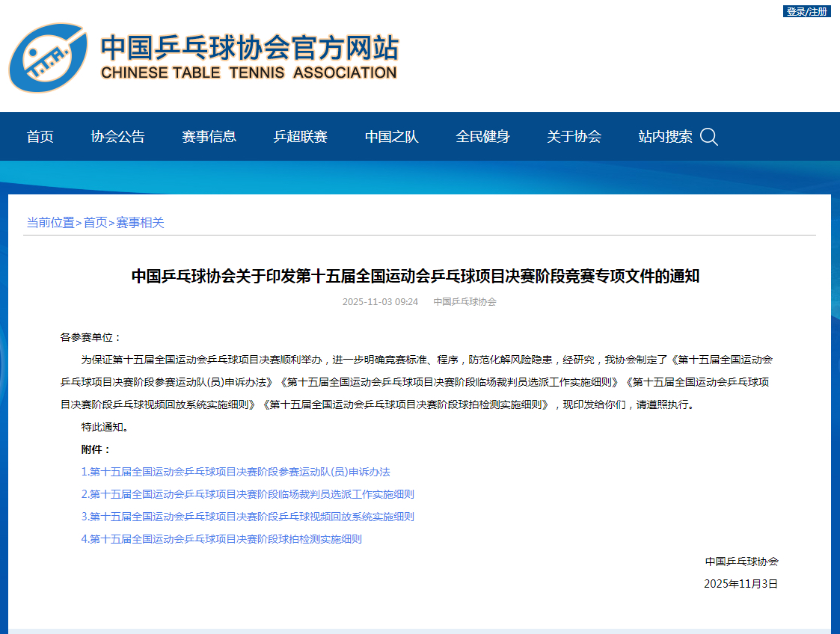840x634 pixels.
Task: Open the 中国之队 navigation item
Action: [x=391, y=137]
